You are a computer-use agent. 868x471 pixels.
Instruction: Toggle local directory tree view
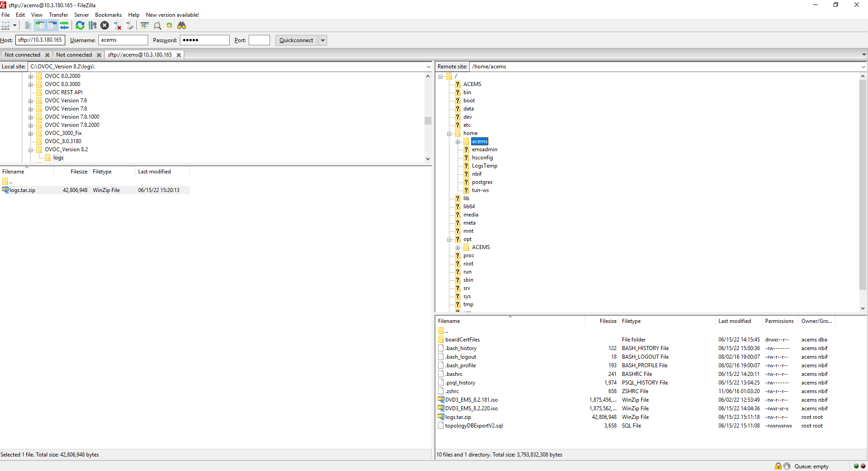(x=40, y=26)
